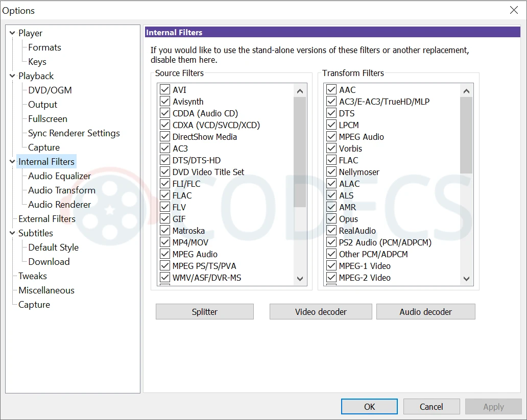Click the Splitter button
This screenshot has width=527, height=420.
coord(204,312)
